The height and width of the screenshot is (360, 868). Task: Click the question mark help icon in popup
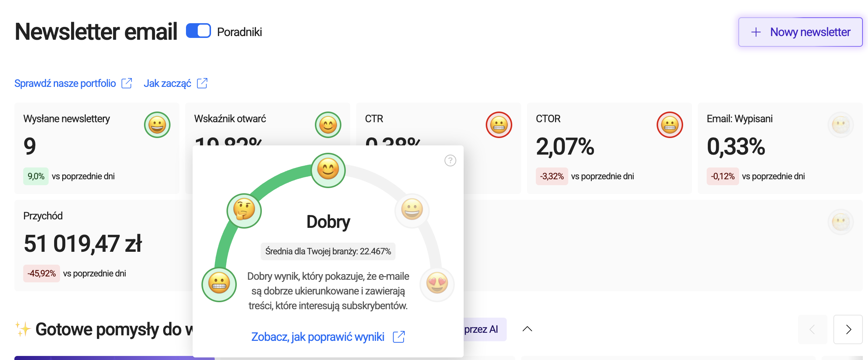coord(450,160)
